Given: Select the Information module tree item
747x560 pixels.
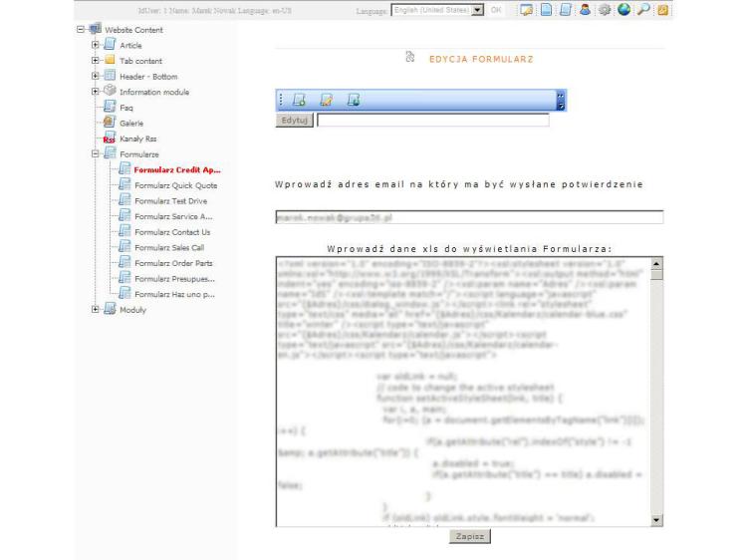Looking at the screenshot, I should [154, 92].
